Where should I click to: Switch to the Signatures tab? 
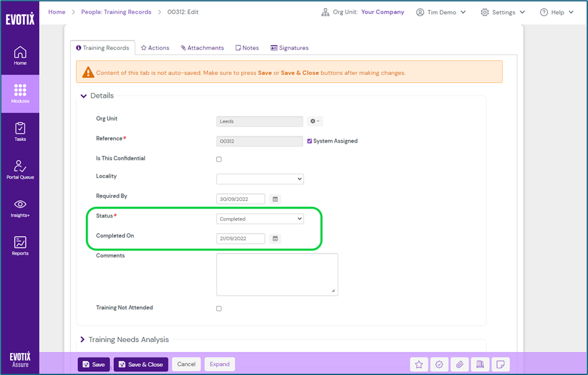click(x=290, y=48)
